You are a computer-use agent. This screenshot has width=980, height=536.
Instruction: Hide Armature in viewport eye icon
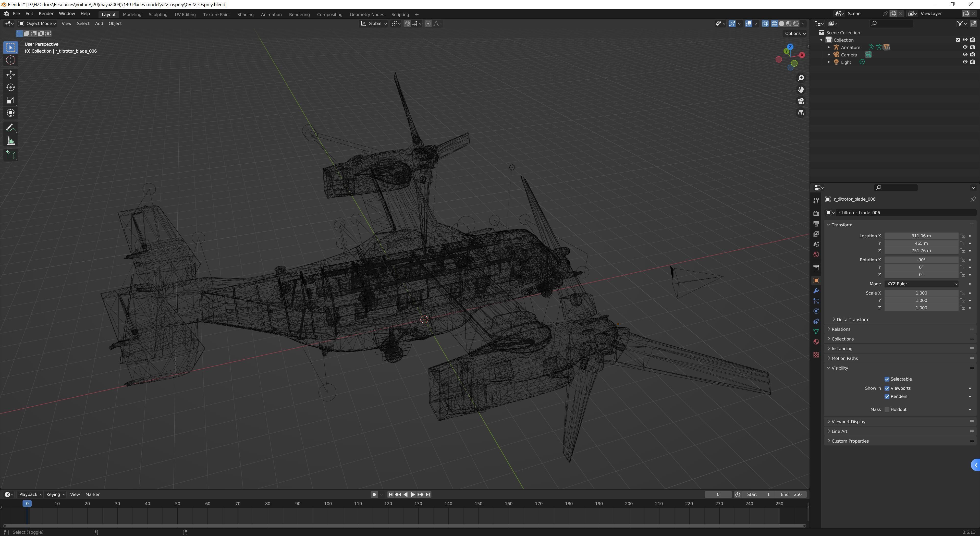(x=965, y=47)
